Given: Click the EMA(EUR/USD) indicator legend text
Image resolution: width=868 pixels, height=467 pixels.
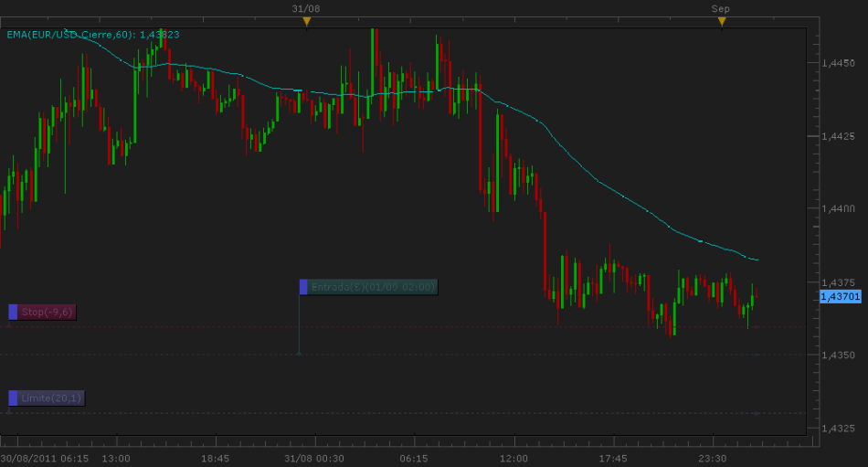Looking at the screenshot, I should click(92, 35).
